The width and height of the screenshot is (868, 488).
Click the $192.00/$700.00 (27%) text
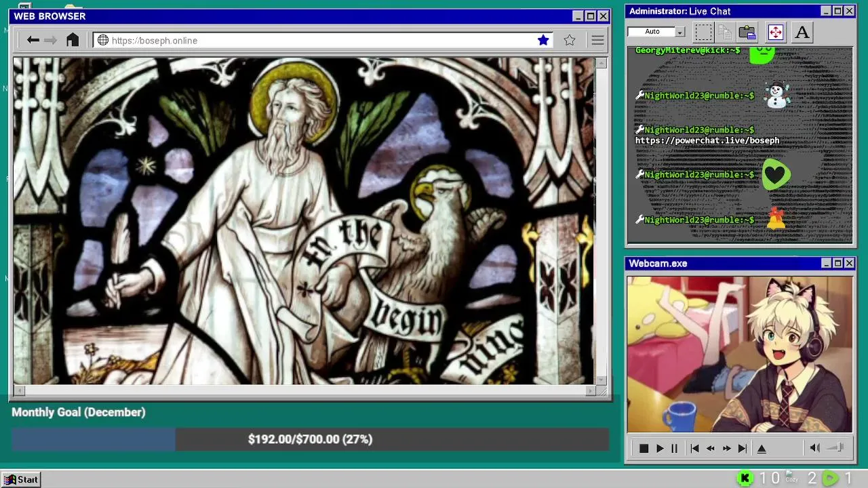coord(310,439)
